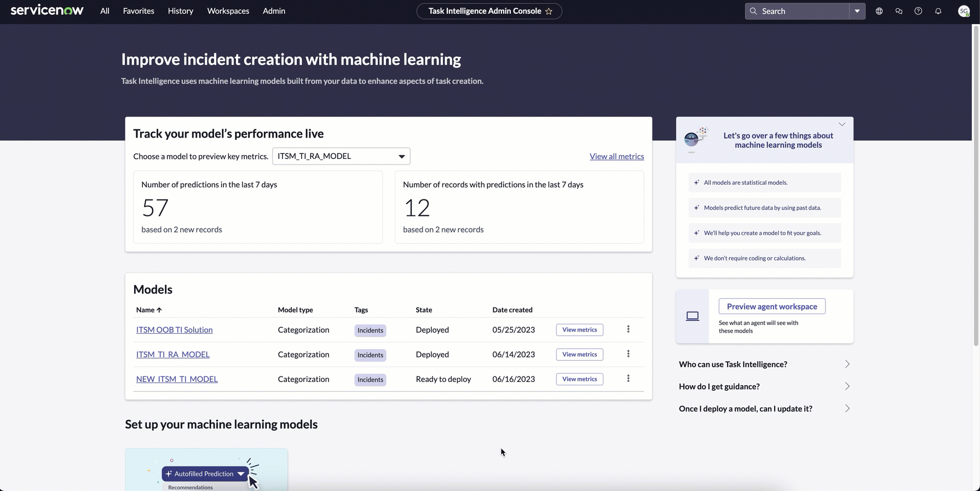Click the 57 predictions count
This screenshot has width=980, height=491.
click(155, 208)
